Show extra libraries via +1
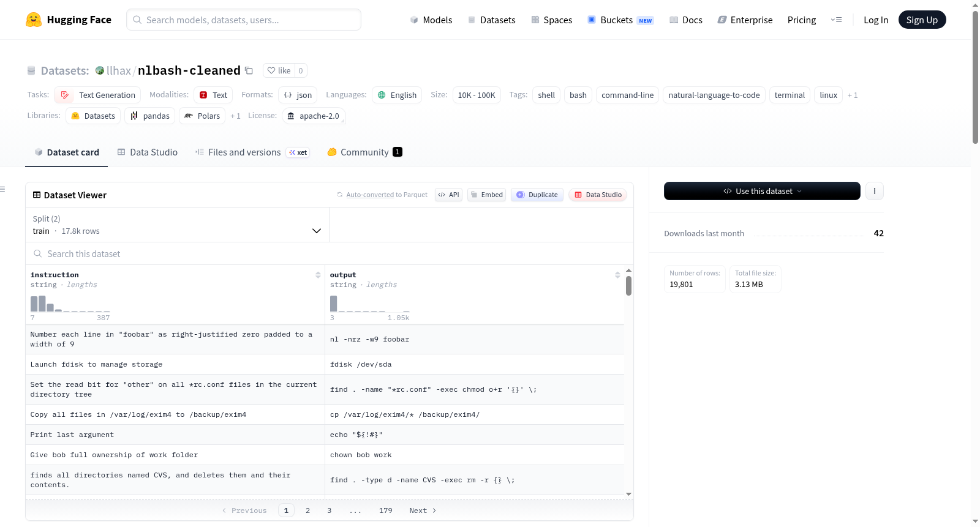 pos(235,116)
